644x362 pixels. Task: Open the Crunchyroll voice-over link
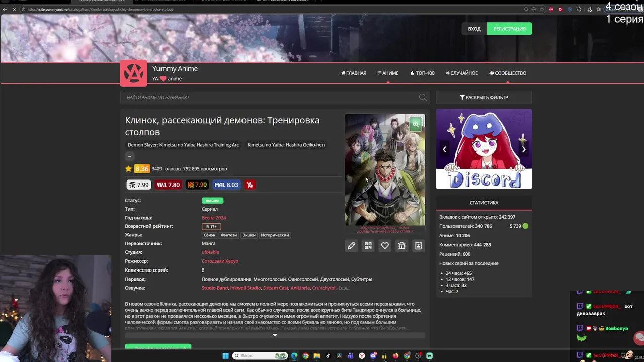[x=324, y=288]
